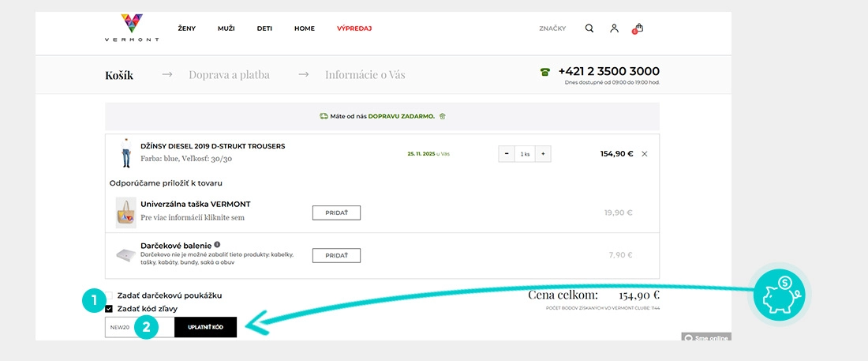Open the search magnifier icon

pos(589,28)
